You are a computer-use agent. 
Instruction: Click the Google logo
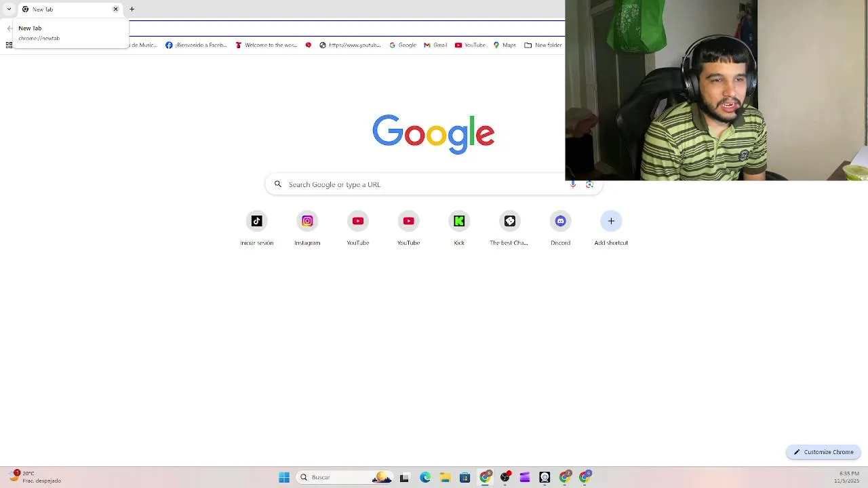click(x=433, y=134)
